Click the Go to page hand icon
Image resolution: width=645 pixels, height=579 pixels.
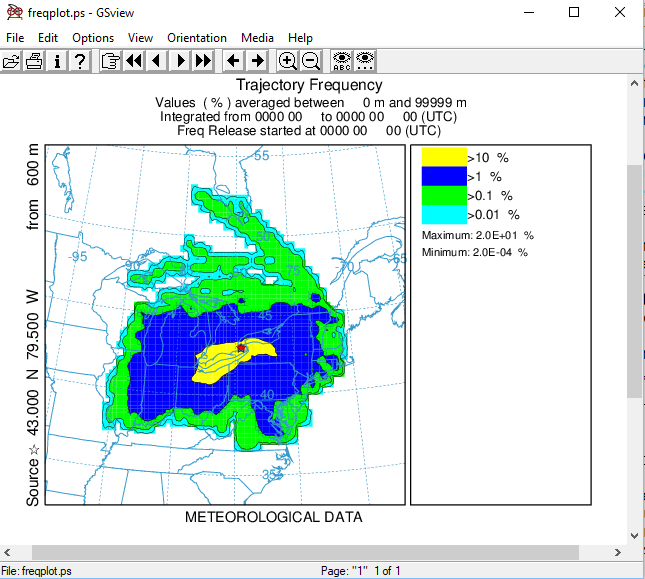tap(110, 61)
